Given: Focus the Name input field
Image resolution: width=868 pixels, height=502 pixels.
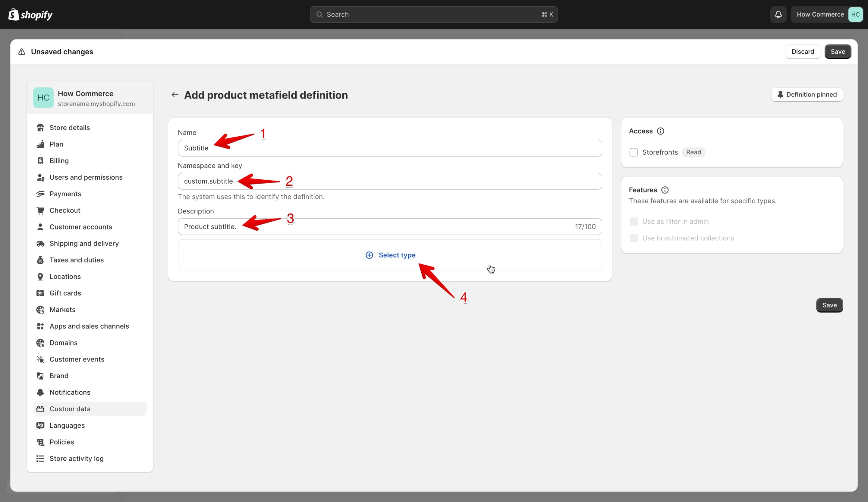Looking at the screenshot, I should 390,148.
